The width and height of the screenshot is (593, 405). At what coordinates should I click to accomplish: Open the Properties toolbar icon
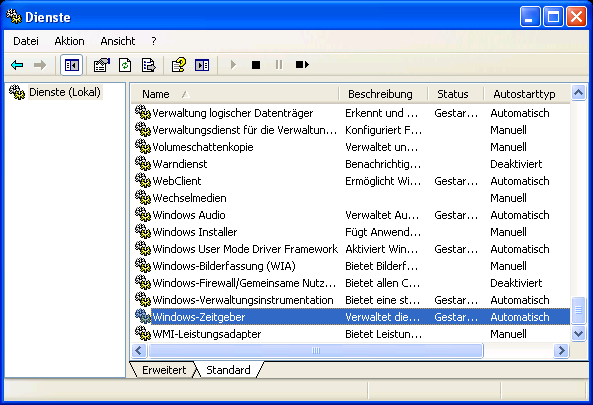point(102,65)
